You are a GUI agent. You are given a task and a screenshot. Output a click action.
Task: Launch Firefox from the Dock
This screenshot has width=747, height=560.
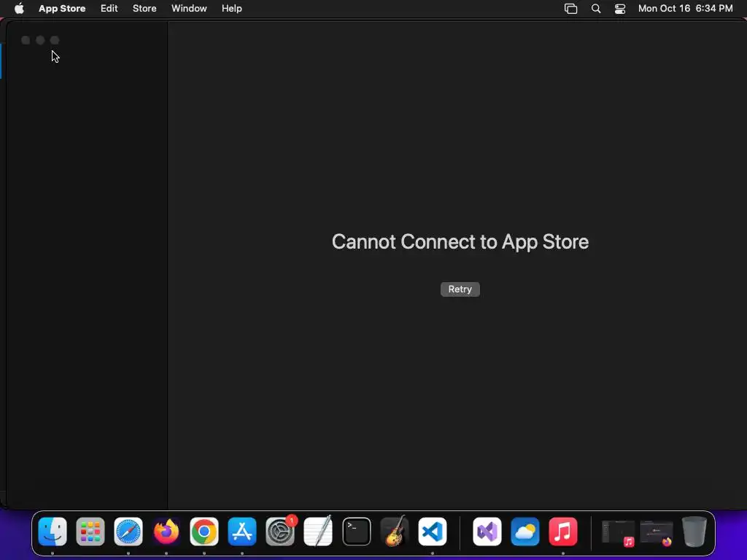click(x=166, y=532)
